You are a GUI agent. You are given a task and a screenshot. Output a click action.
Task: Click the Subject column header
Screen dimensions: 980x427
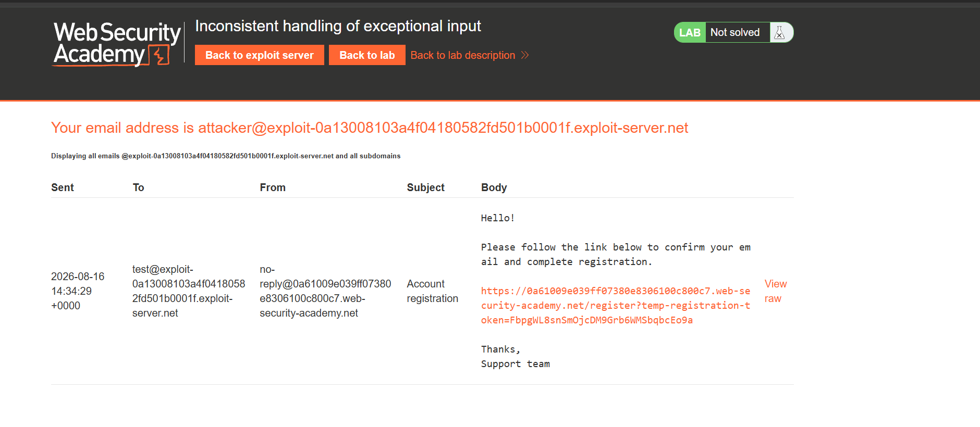coord(425,187)
